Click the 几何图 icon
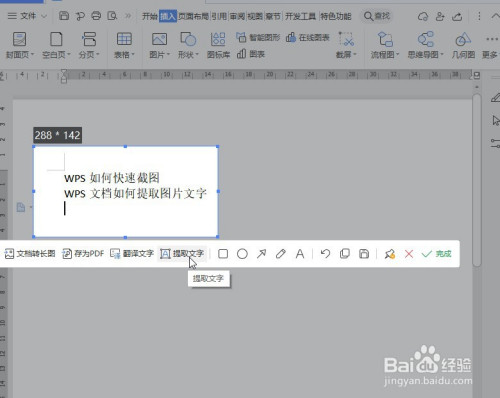 (463, 45)
